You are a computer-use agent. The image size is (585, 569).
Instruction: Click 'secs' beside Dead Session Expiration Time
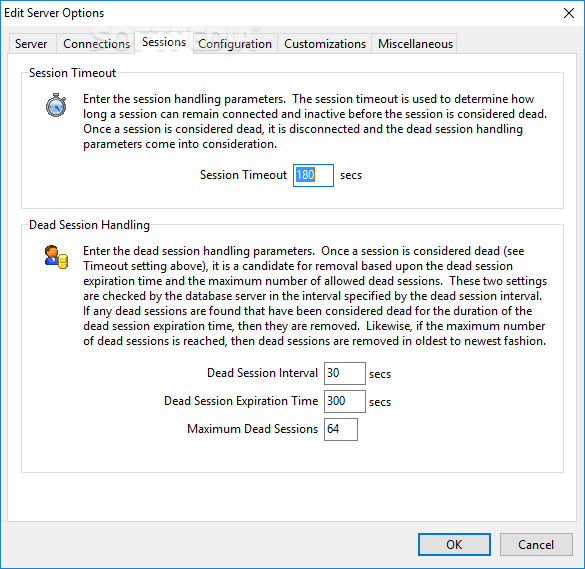(x=380, y=402)
